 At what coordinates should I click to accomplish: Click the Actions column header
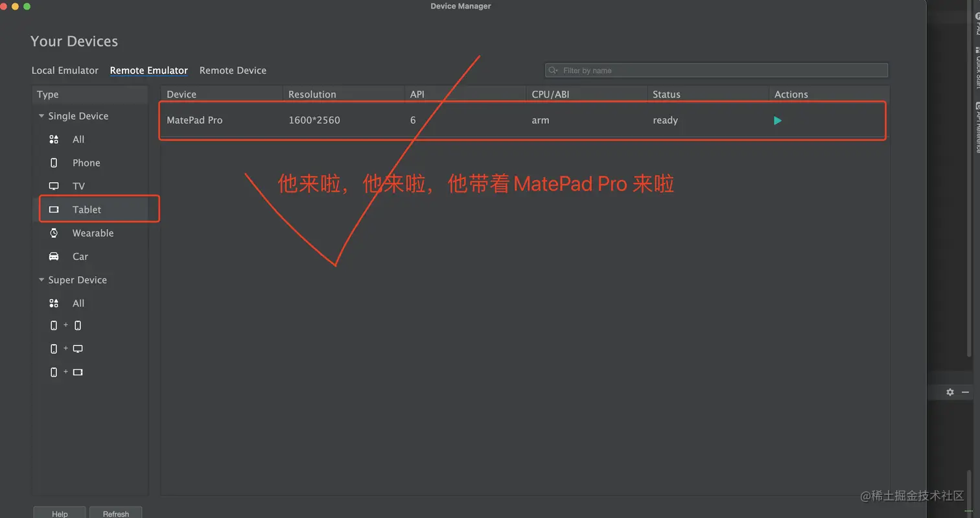[829, 94]
